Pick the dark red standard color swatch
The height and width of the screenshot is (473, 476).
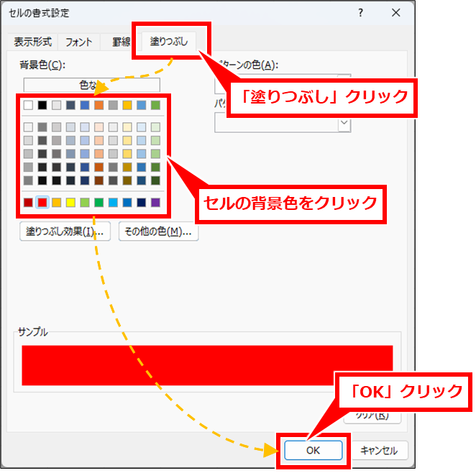pyautogui.click(x=28, y=203)
